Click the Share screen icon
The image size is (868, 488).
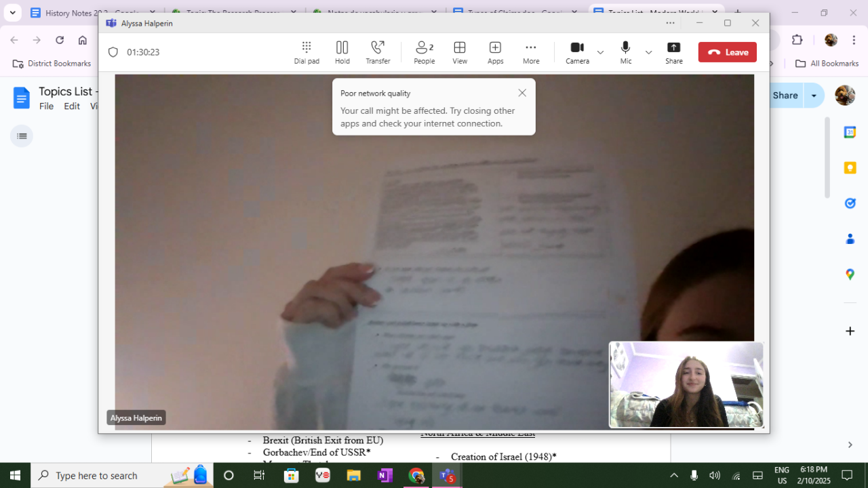click(674, 52)
